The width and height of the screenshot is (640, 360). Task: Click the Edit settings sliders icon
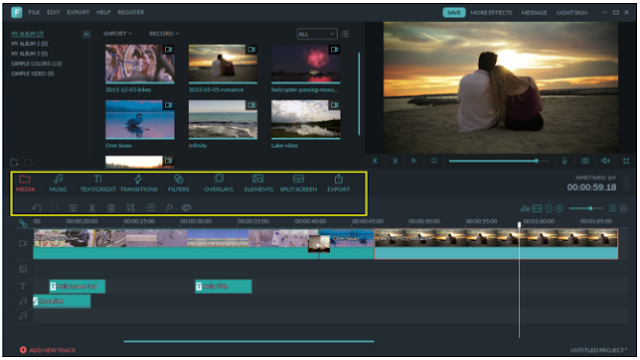coord(73,208)
